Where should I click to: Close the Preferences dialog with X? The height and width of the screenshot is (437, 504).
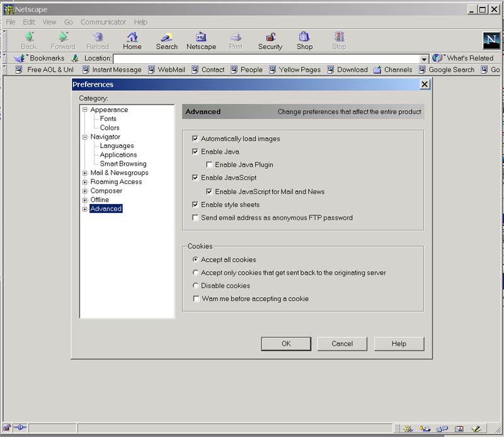click(x=425, y=84)
